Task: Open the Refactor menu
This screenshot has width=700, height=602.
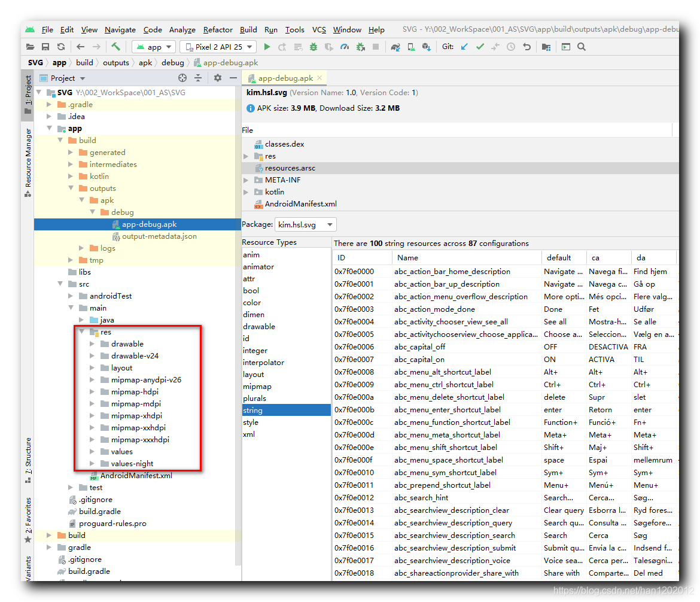Action: pyautogui.click(x=218, y=30)
